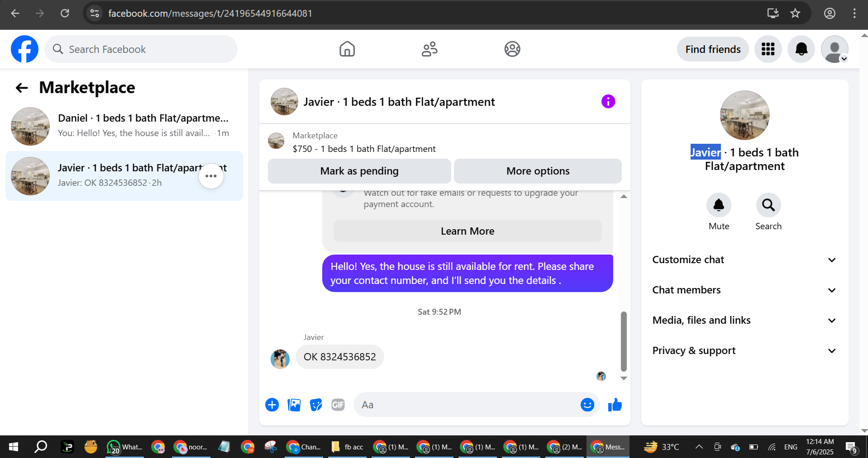Open the account profile avatar menu
The image size is (868, 458).
[835, 49]
